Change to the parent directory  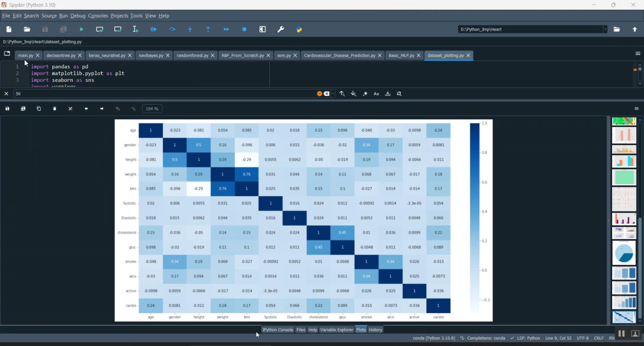click(635, 29)
